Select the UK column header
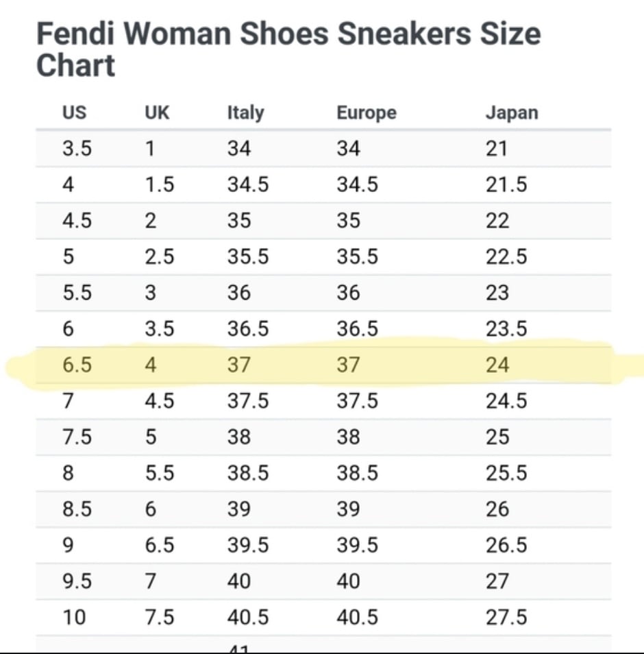Image resolution: width=644 pixels, height=654 pixels. tap(157, 112)
